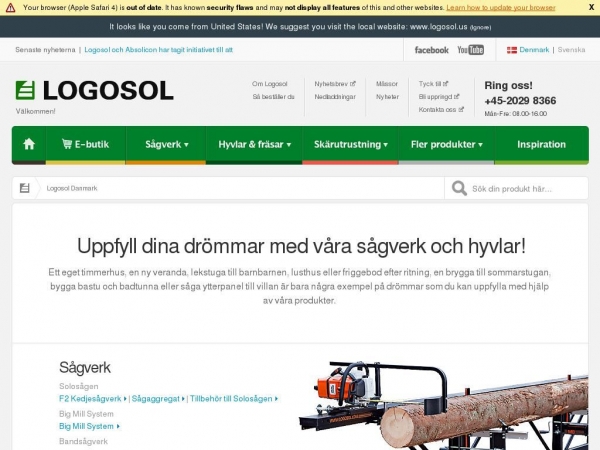Expand the Skärutrustning menu

pos(351,144)
